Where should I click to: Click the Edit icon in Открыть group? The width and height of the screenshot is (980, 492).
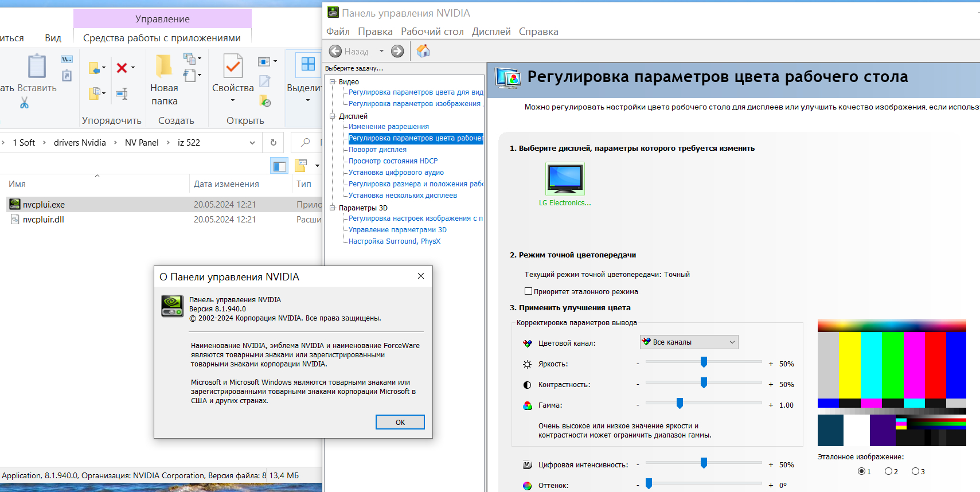[x=264, y=81]
